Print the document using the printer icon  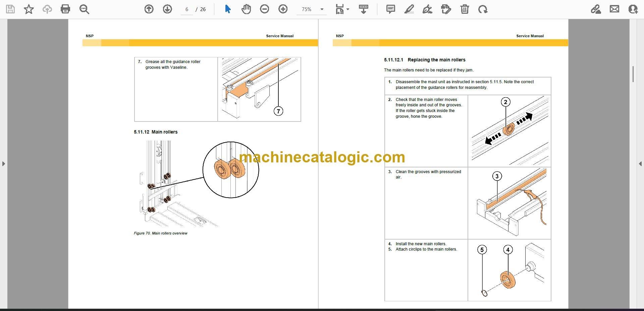click(x=65, y=9)
